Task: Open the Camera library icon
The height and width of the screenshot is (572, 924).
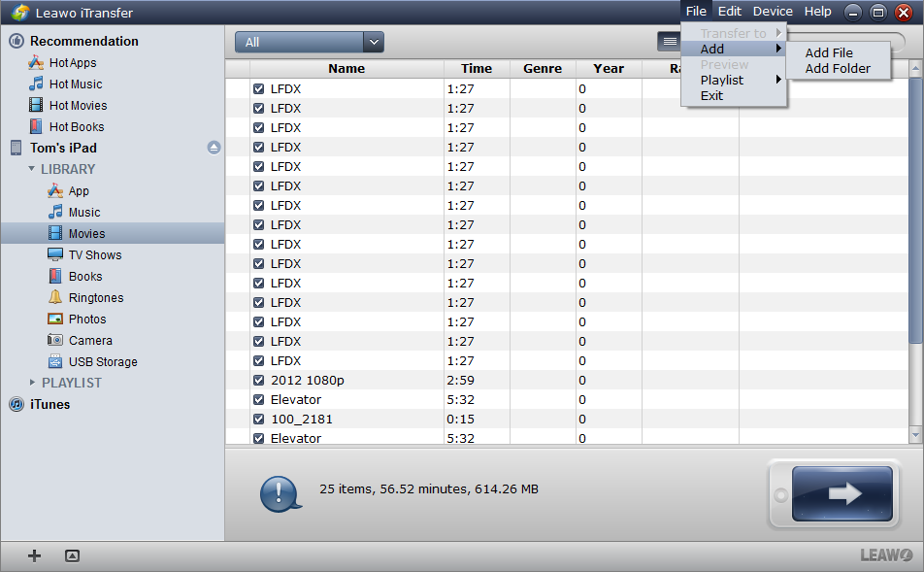Action: (55, 340)
